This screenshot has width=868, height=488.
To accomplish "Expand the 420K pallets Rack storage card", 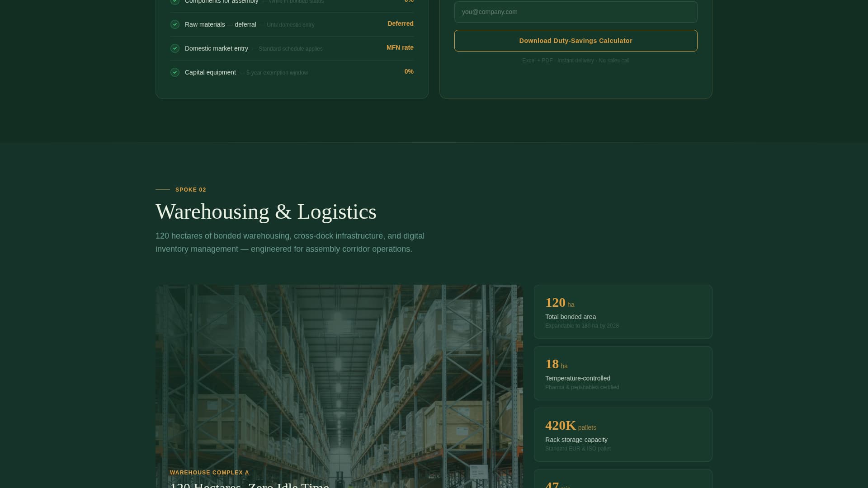I will point(623,434).
